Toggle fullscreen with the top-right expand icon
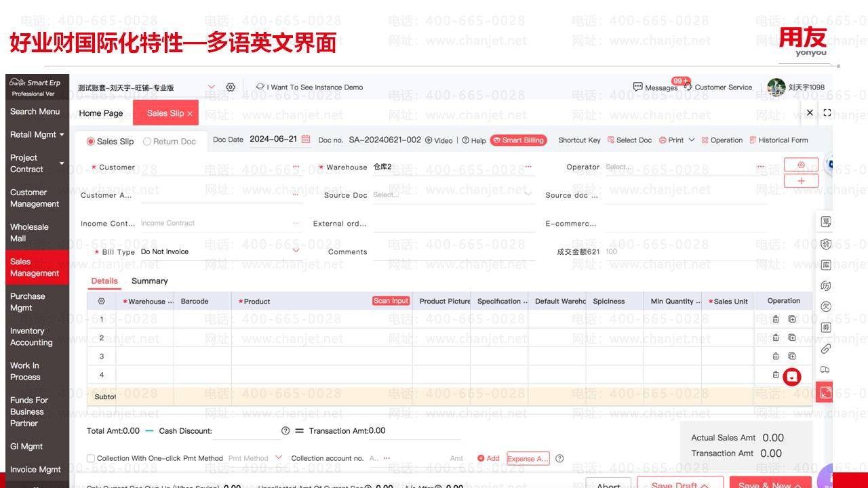 [827, 113]
